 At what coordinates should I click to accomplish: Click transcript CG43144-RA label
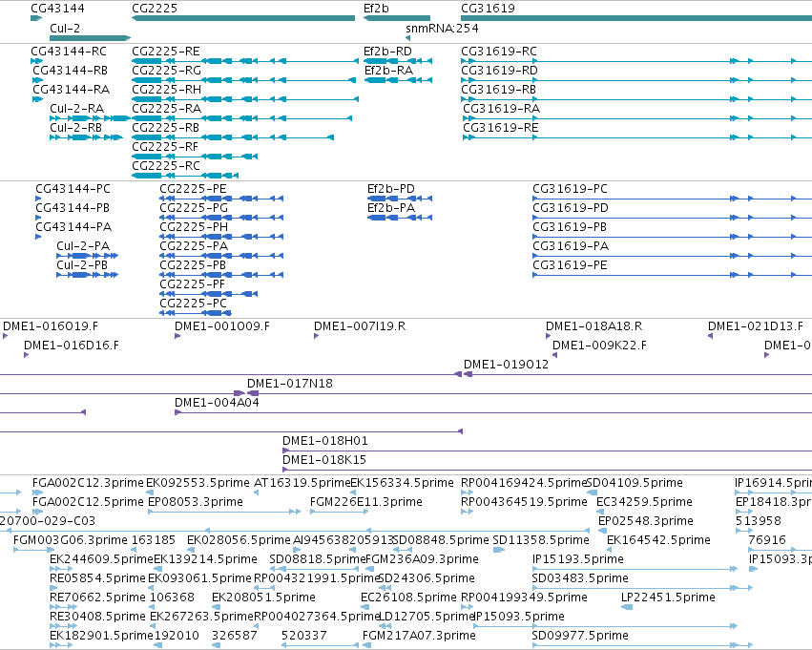tap(71, 90)
